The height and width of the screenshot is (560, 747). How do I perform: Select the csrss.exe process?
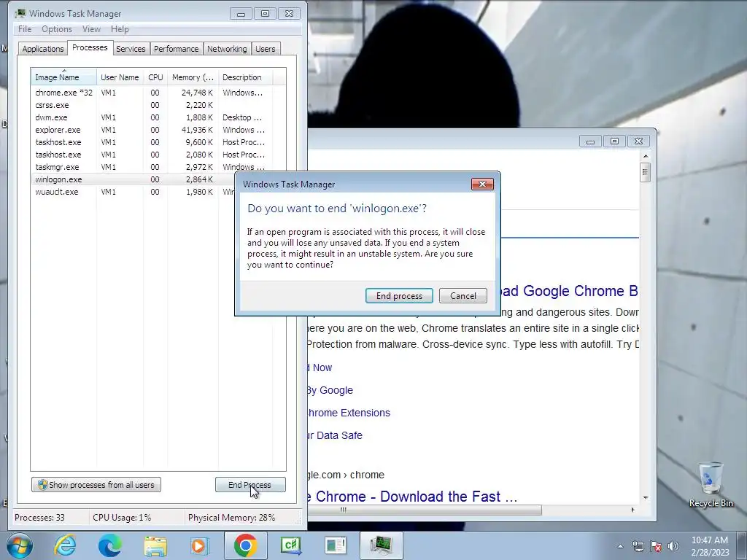click(x=158, y=105)
